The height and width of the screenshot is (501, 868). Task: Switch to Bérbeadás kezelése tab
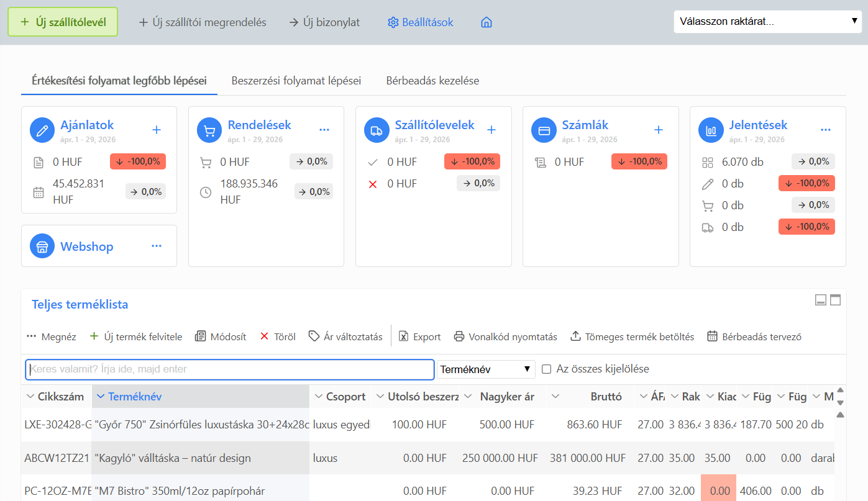pos(432,81)
